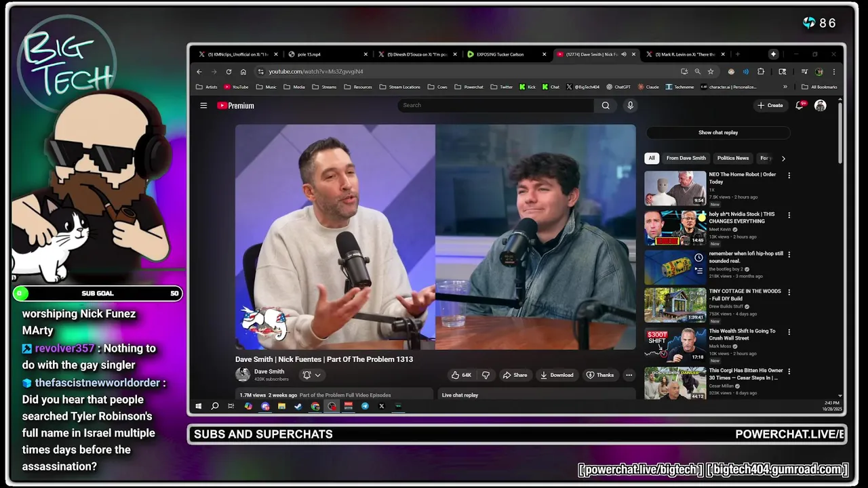Open the YouTube hamburger guide menu
Screen dimensions: 868x488
(x=203, y=105)
